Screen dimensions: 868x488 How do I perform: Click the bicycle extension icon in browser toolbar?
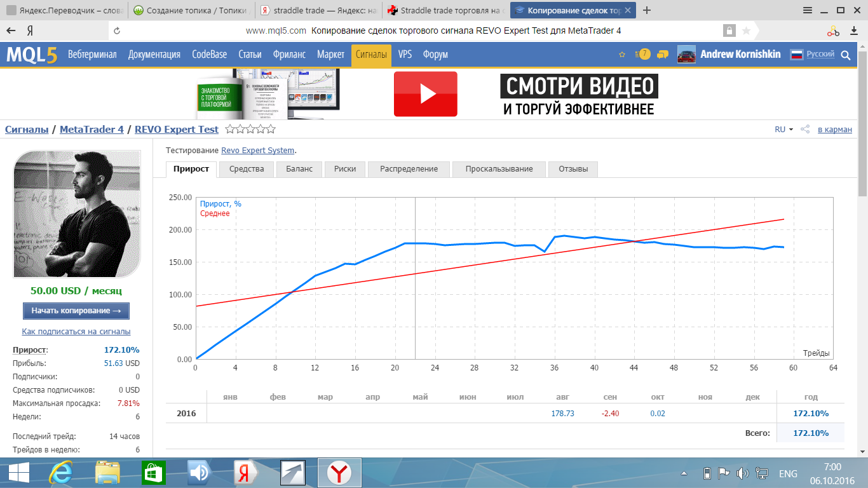(x=833, y=30)
